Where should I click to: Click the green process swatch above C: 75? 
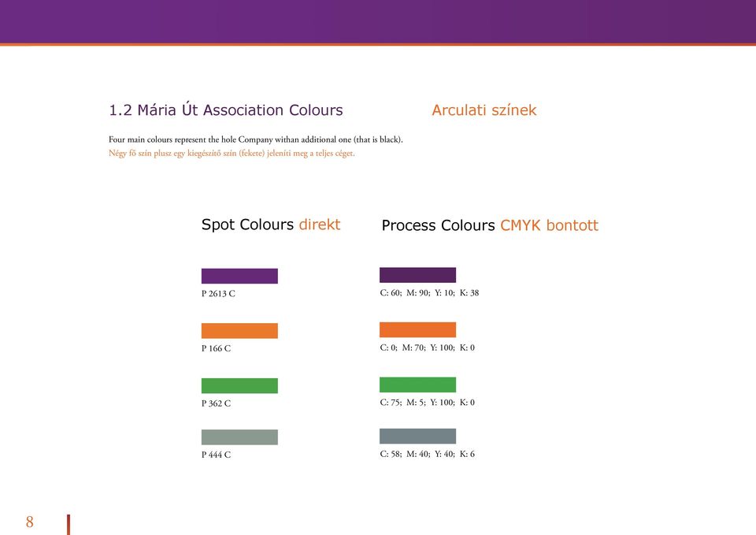click(x=417, y=385)
